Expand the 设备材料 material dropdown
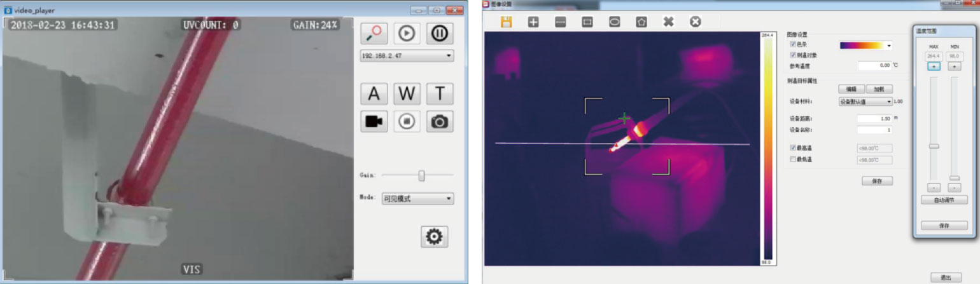 [x=865, y=101]
